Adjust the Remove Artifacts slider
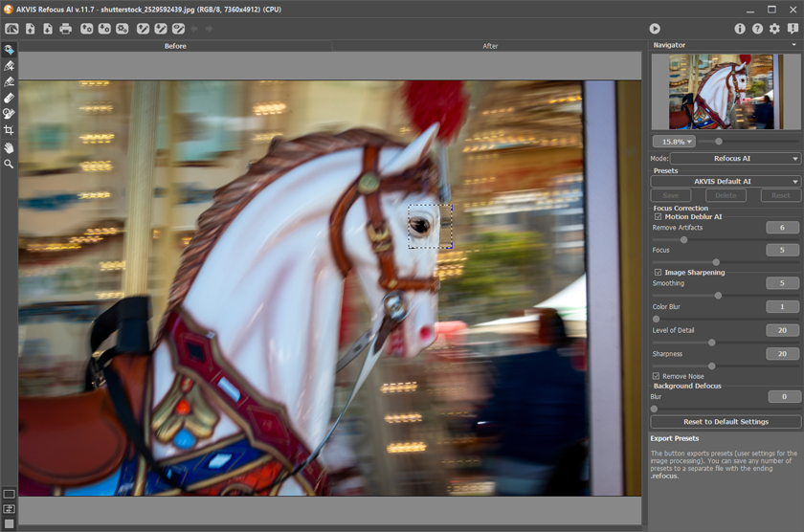The height and width of the screenshot is (532, 804). click(x=683, y=239)
